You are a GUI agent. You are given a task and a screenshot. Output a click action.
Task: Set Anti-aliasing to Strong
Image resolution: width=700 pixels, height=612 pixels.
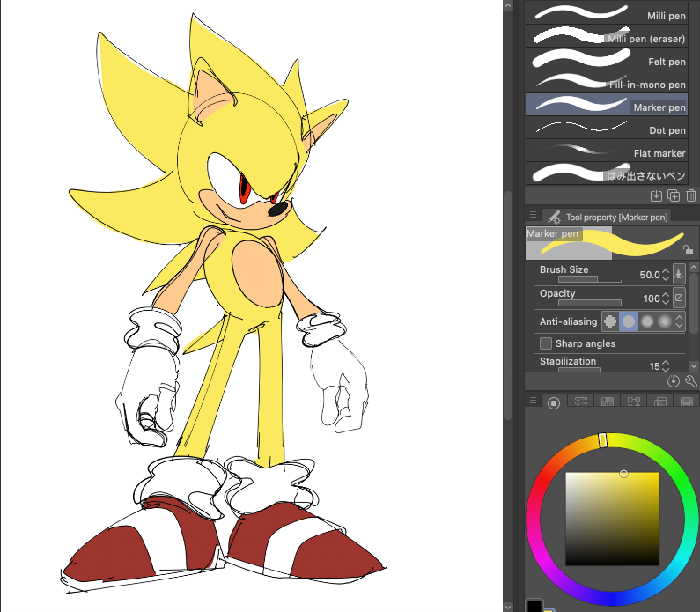click(665, 321)
